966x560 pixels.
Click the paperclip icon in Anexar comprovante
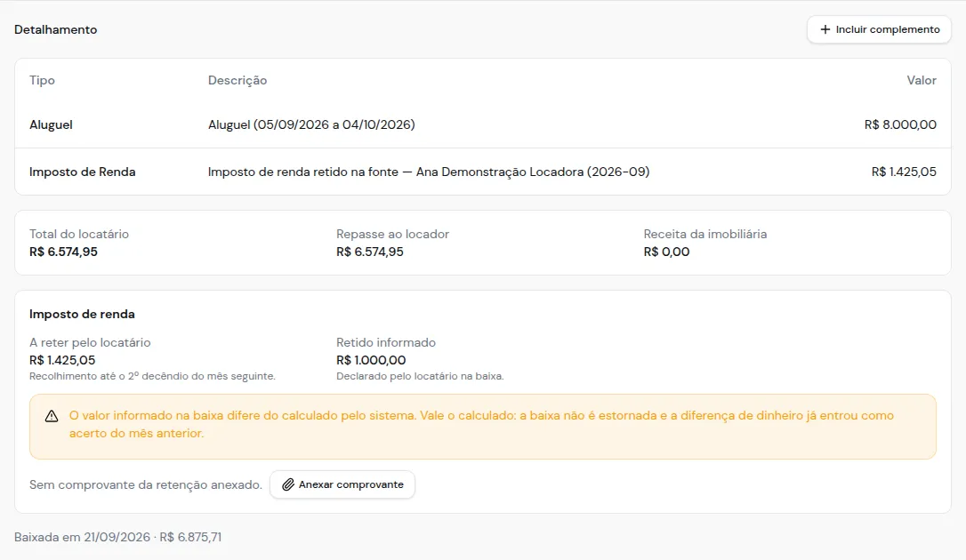click(x=287, y=484)
